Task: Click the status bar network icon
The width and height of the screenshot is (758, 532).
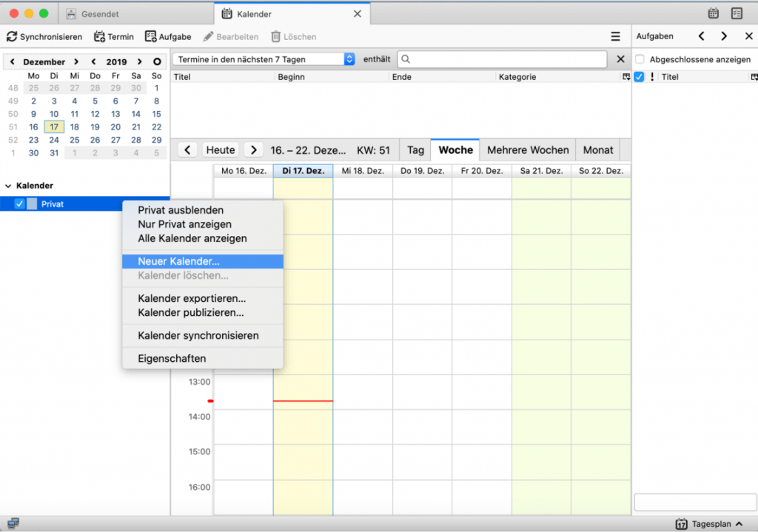Action: (x=13, y=524)
